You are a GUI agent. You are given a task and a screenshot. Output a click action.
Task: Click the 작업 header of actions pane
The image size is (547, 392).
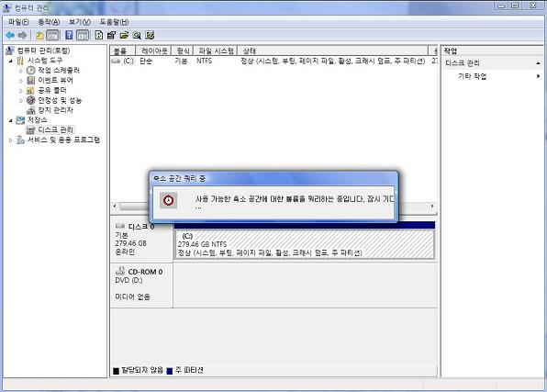(451, 51)
